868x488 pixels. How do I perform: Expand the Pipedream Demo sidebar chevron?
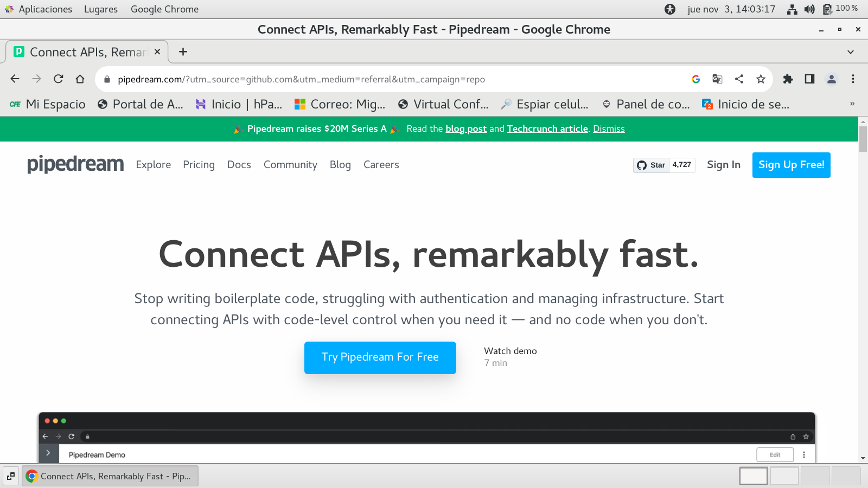48,453
